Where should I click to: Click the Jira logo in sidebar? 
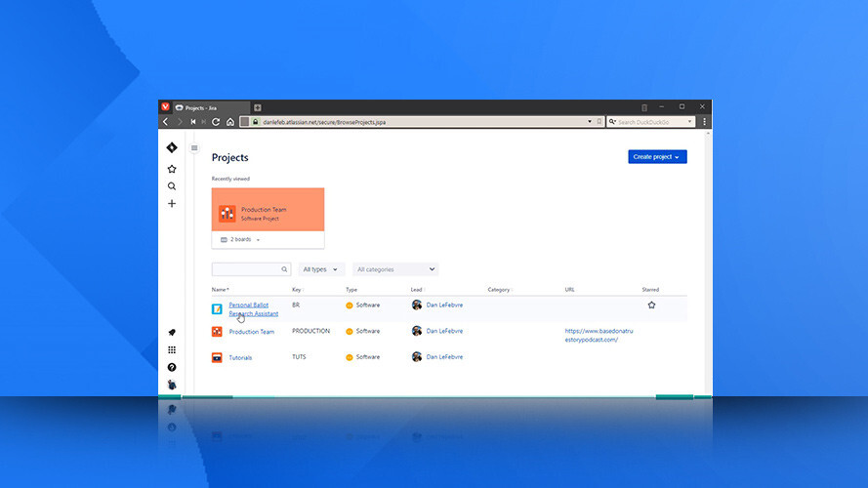click(172, 147)
